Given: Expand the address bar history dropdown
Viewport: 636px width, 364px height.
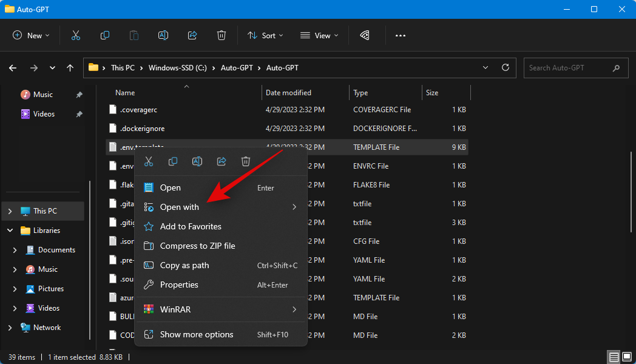Looking at the screenshot, I should (485, 67).
